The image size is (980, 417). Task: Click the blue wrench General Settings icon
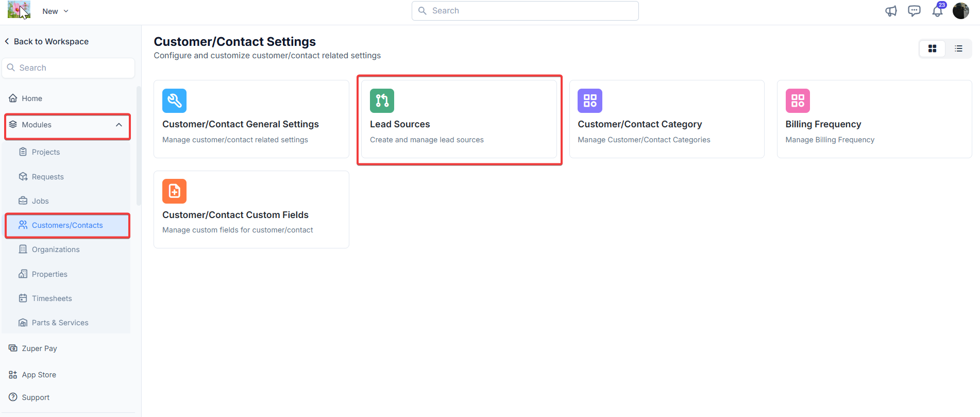click(174, 101)
